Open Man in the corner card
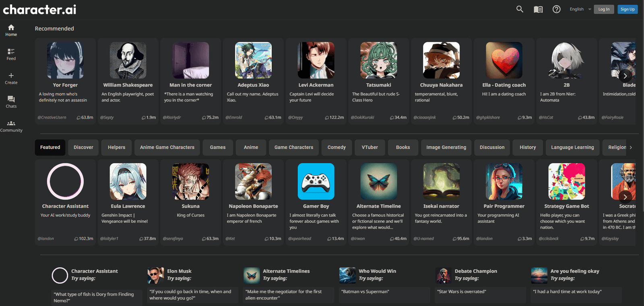 [191, 81]
